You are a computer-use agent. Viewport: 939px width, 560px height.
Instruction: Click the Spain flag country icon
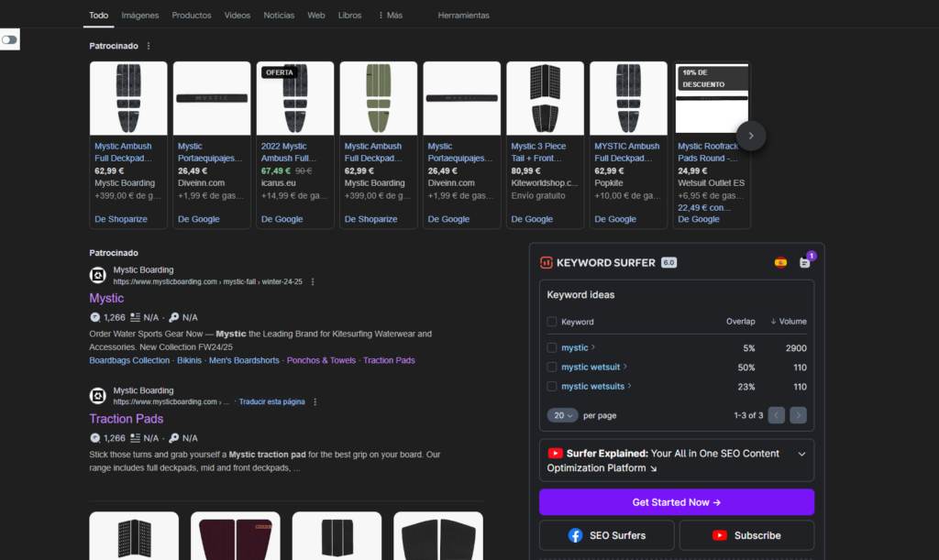coord(780,262)
